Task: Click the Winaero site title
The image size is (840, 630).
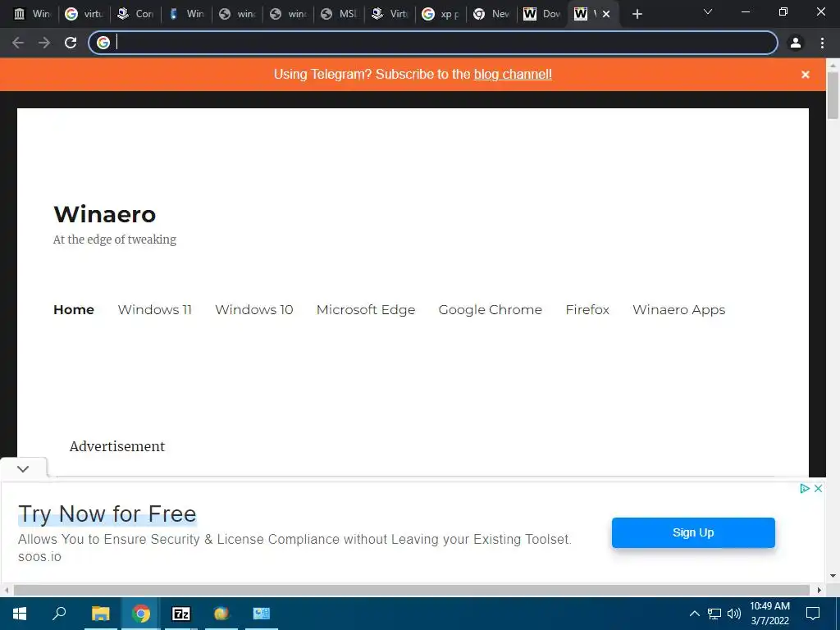Action: point(104,214)
